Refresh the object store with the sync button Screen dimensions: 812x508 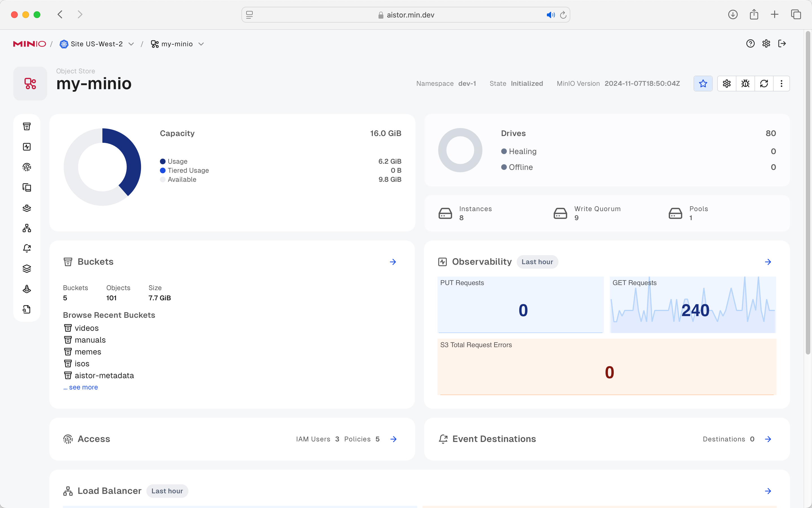point(764,83)
